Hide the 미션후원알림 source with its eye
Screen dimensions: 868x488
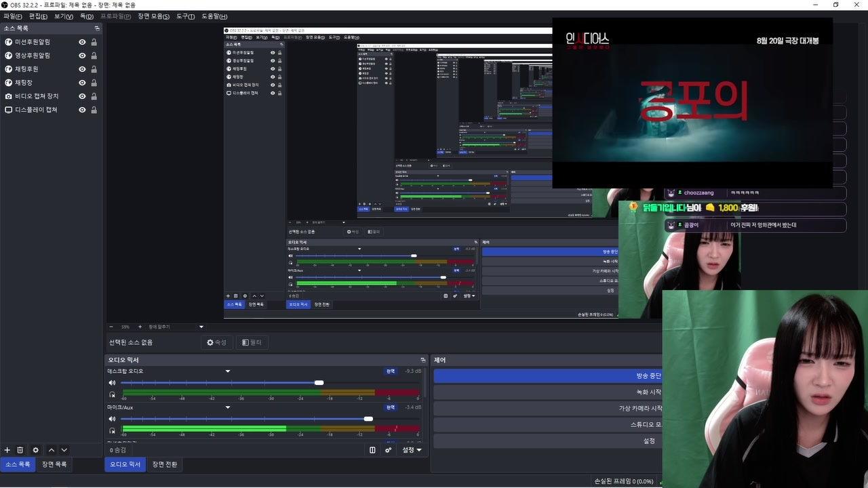tap(82, 42)
